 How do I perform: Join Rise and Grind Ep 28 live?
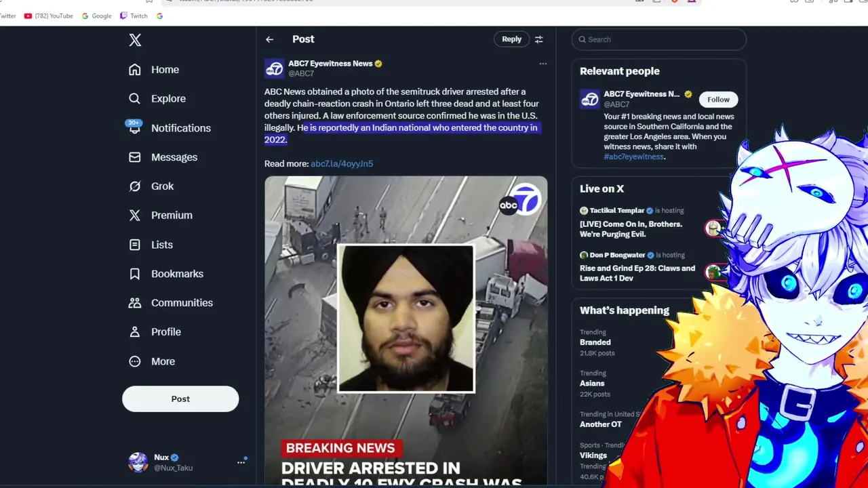[637, 273]
